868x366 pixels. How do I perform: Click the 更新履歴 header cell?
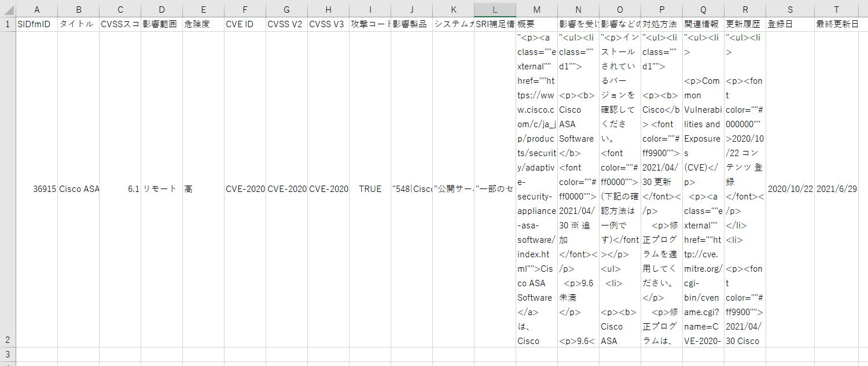tap(745, 24)
